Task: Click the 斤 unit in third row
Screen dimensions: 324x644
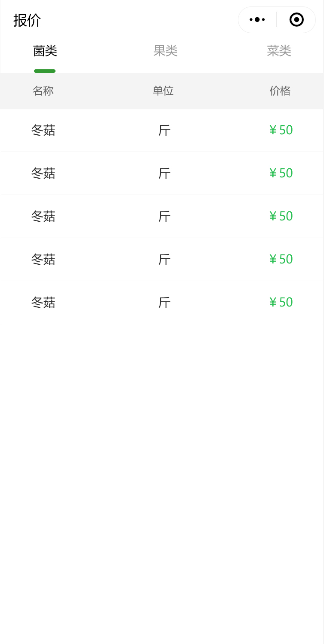Action: 164,216
